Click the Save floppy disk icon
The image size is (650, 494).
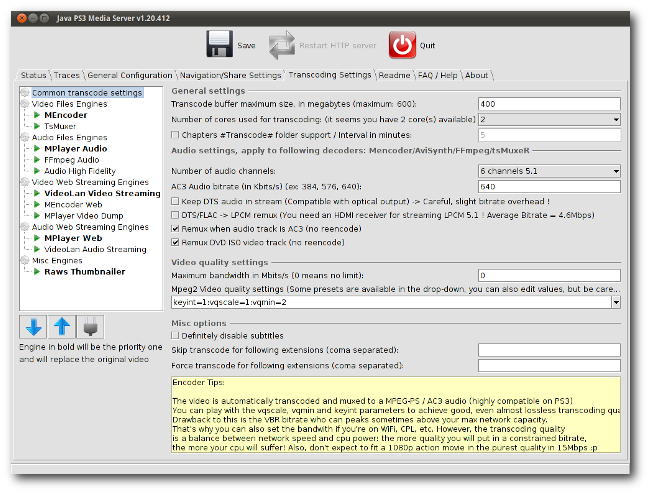click(x=219, y=44)
